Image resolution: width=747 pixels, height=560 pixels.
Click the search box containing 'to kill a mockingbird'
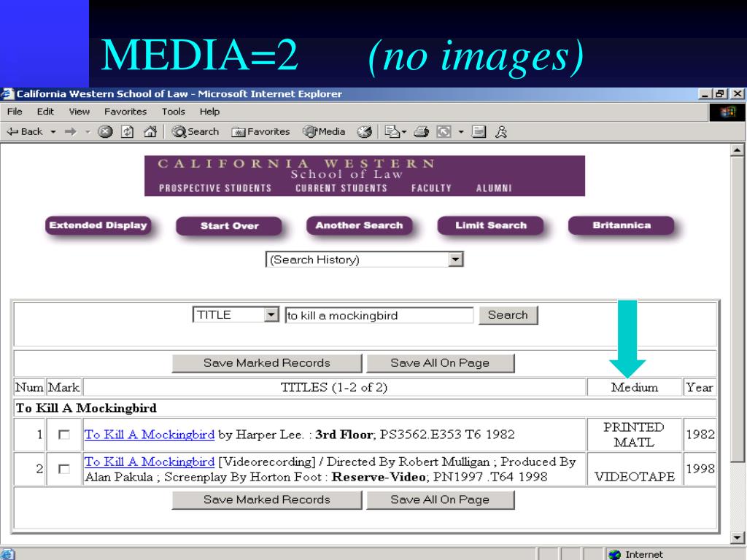click(379, 315)
